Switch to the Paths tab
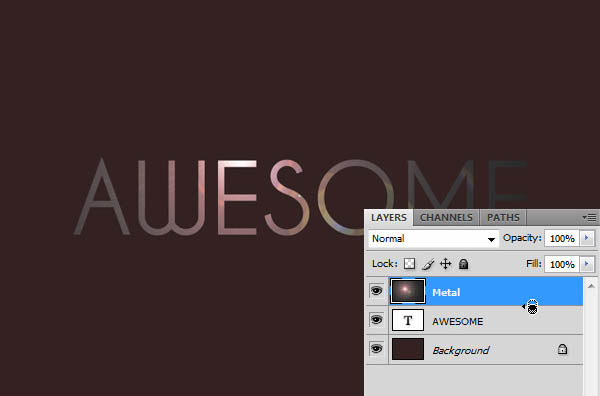 tap(503, 217)
